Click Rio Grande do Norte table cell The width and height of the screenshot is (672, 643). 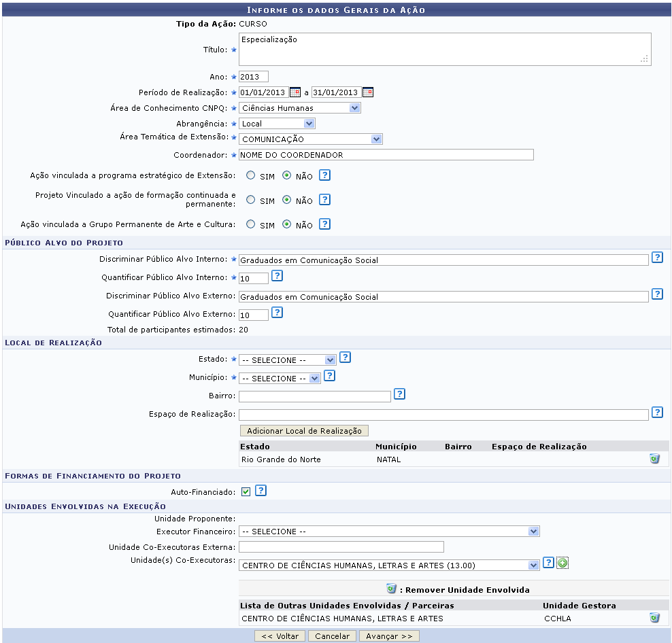pyautogui.click(x=281, y=459)
